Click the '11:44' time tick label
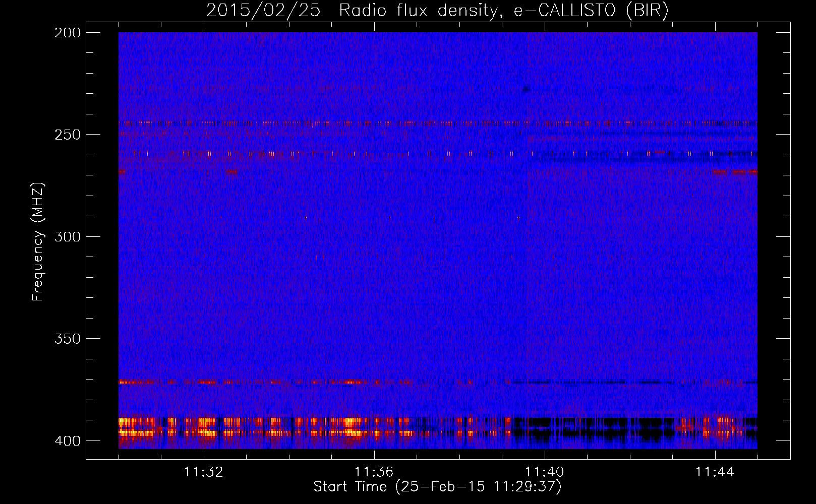 click(715, 472)
